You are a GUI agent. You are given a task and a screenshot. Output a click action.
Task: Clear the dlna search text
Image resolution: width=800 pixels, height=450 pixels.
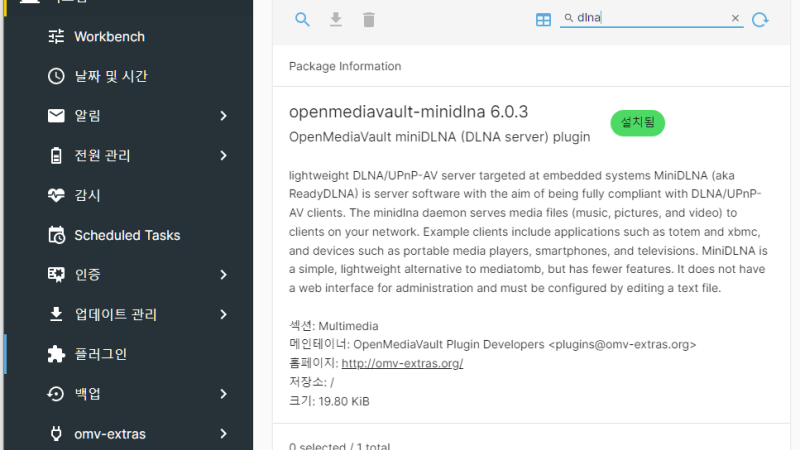pyautogui.click(x=735, y=18)
